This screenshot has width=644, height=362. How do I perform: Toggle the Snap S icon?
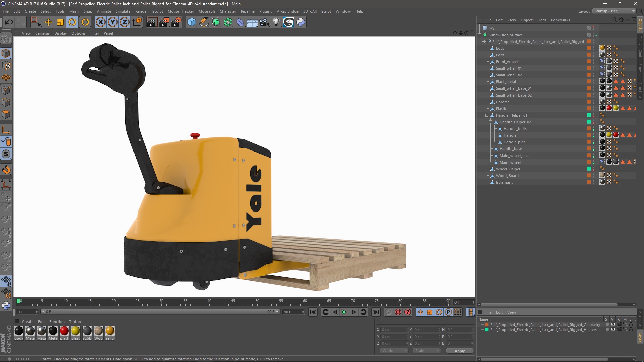coord(6,154)
